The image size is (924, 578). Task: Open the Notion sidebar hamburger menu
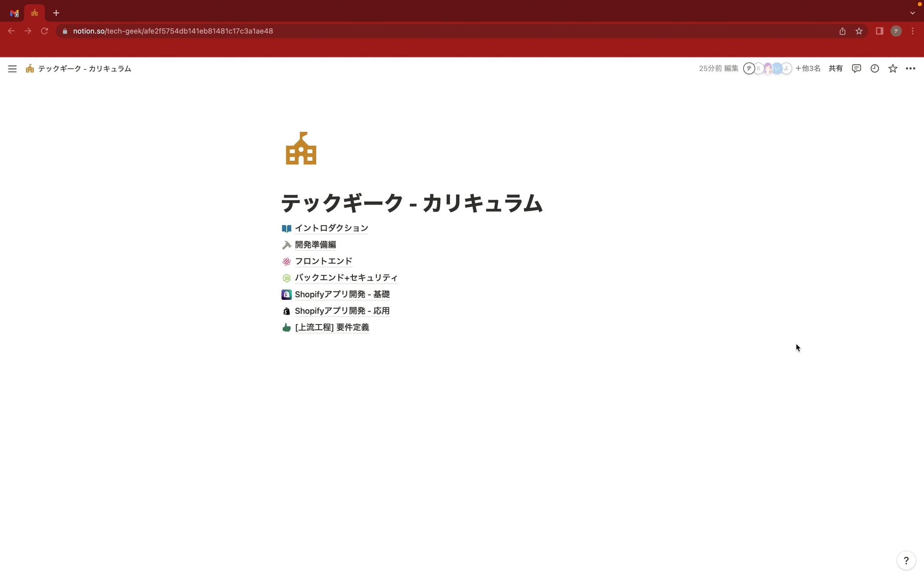(12, 69)
